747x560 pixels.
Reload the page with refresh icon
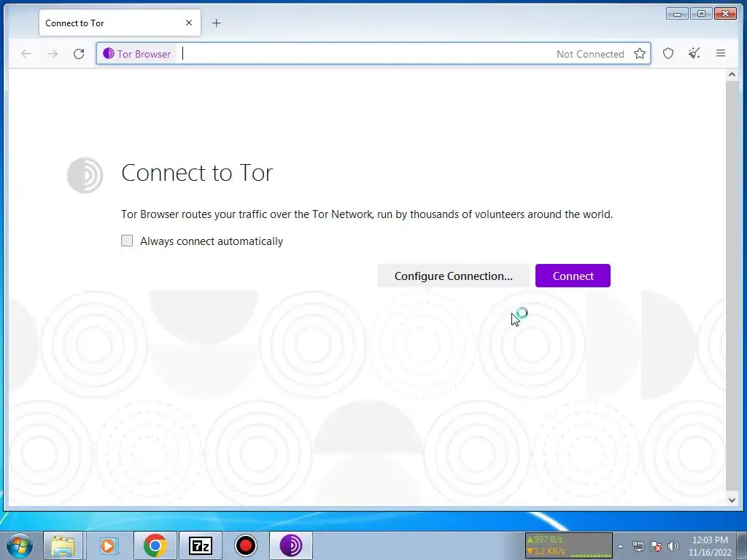[x=79, y=54]
